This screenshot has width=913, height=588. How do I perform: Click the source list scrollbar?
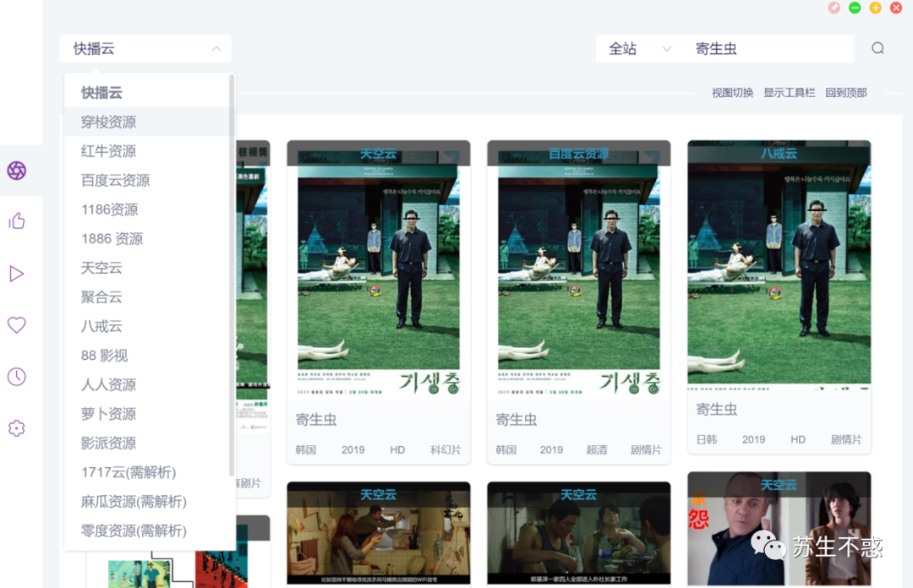click(x=232, y=275)
